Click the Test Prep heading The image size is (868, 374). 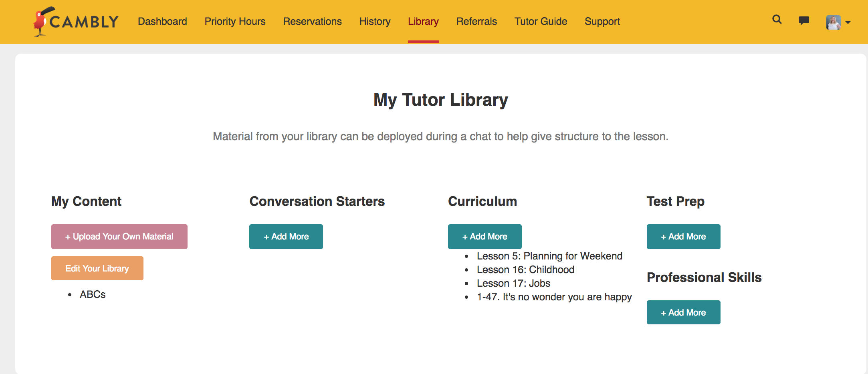pos(676,201)
